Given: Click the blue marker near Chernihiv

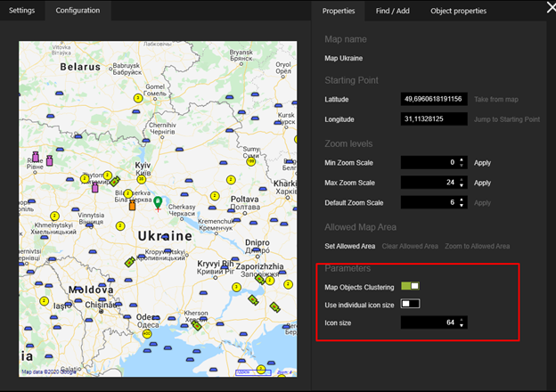Looking at the screenshot, I should click(x=146, y=141).
